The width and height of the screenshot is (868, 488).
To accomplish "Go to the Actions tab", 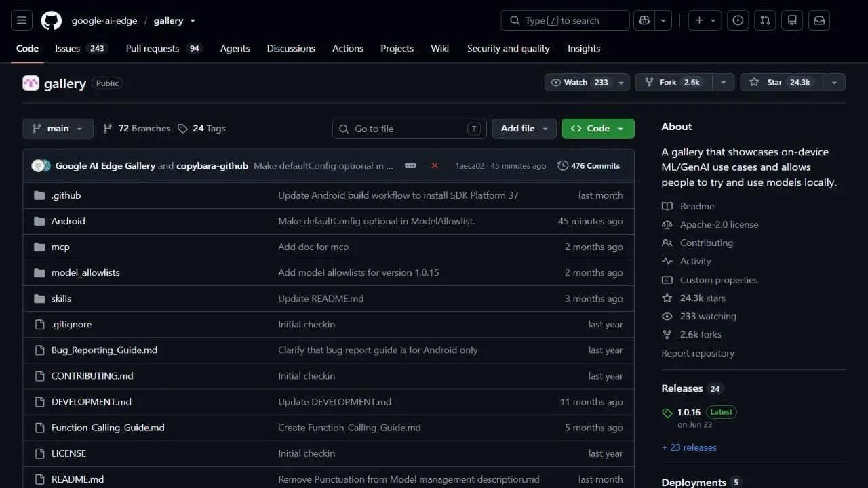I will coord(348,49).
